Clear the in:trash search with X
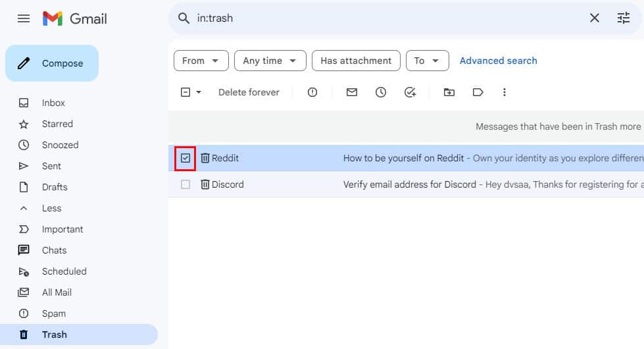Viewport: 644px width, 349px height. 594,18
